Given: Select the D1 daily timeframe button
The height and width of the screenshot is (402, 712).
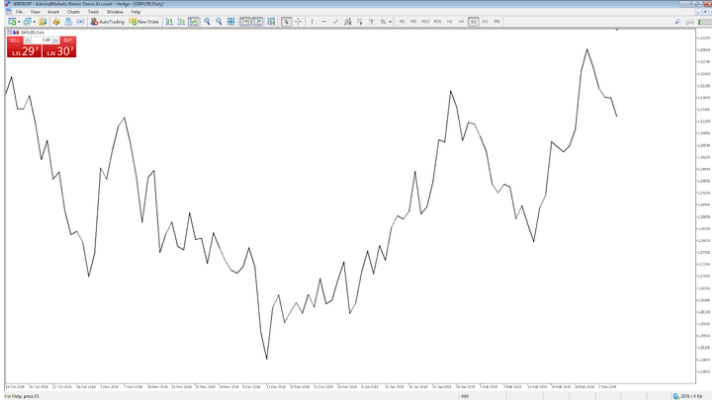Looking at the screenshot, I should [473, 22].
